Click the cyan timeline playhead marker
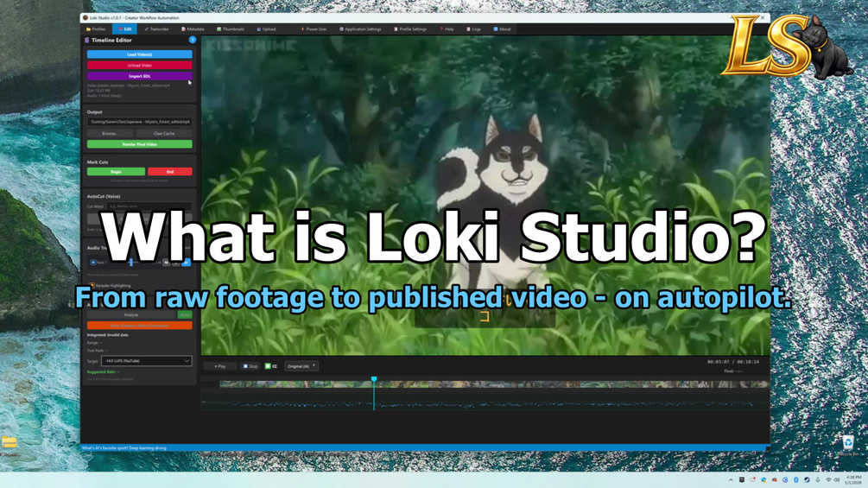 click(x=374, y=379)
